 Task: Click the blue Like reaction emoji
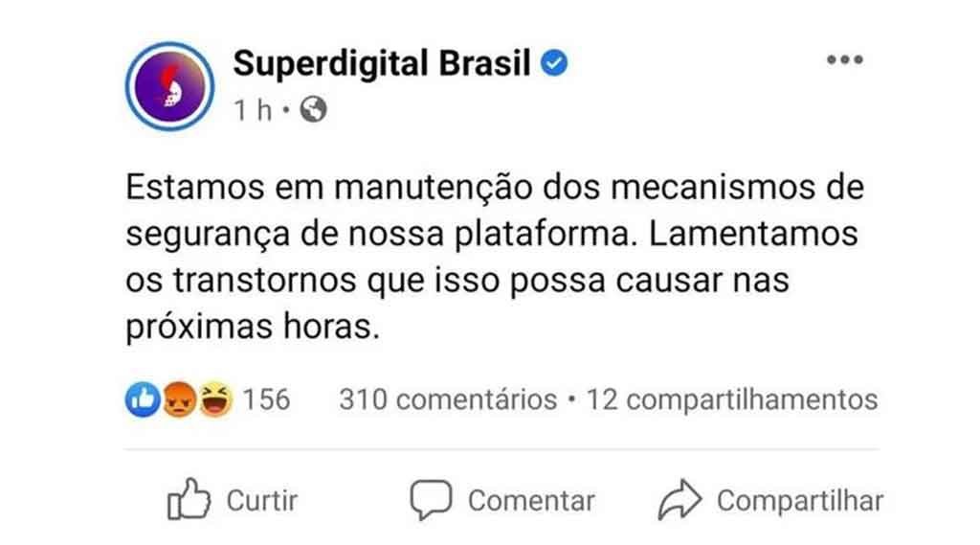click(x=141, y=399)
